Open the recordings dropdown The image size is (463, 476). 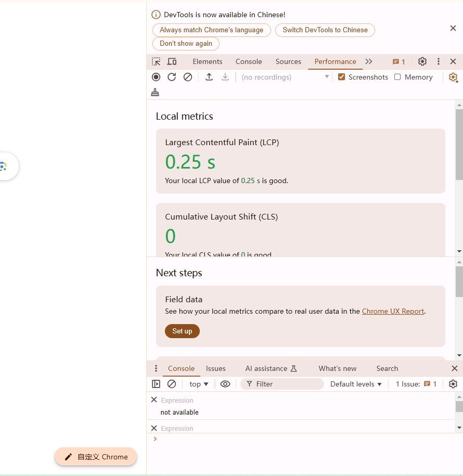(x=285, y=77)
